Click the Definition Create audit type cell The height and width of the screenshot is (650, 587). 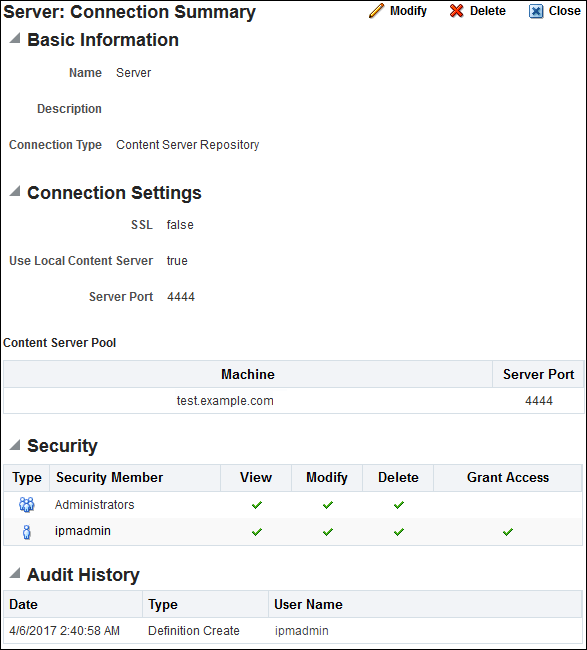194,631
